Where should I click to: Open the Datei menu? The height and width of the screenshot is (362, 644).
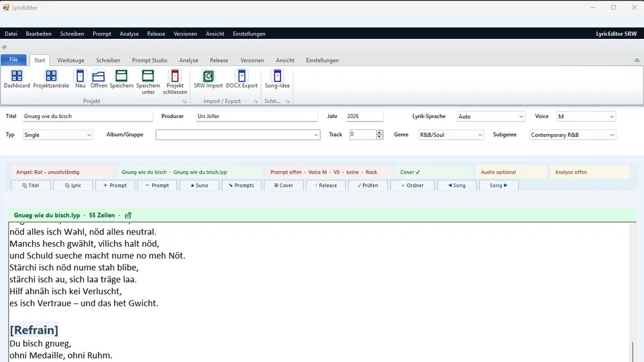tap(11, 34)
